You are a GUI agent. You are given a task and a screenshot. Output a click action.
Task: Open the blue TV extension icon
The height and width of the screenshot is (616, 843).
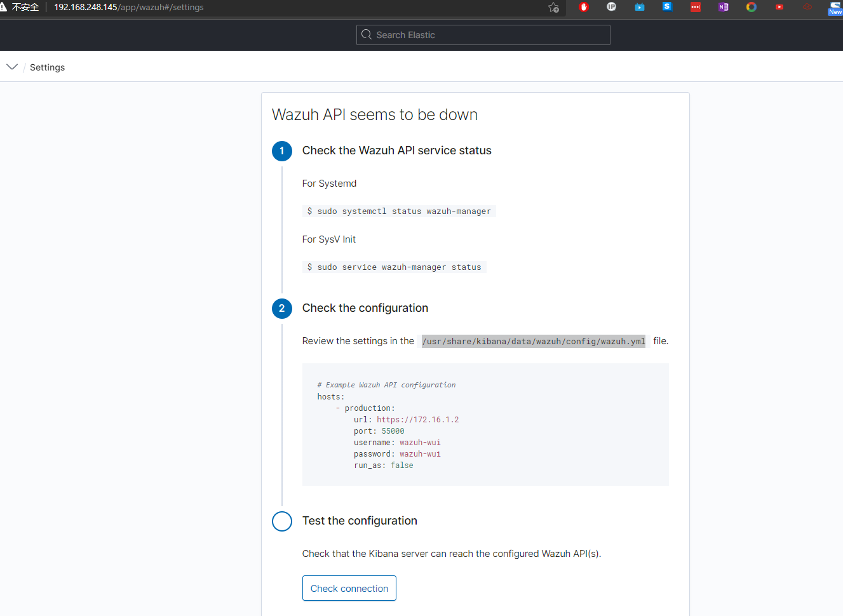coord(640,7)
